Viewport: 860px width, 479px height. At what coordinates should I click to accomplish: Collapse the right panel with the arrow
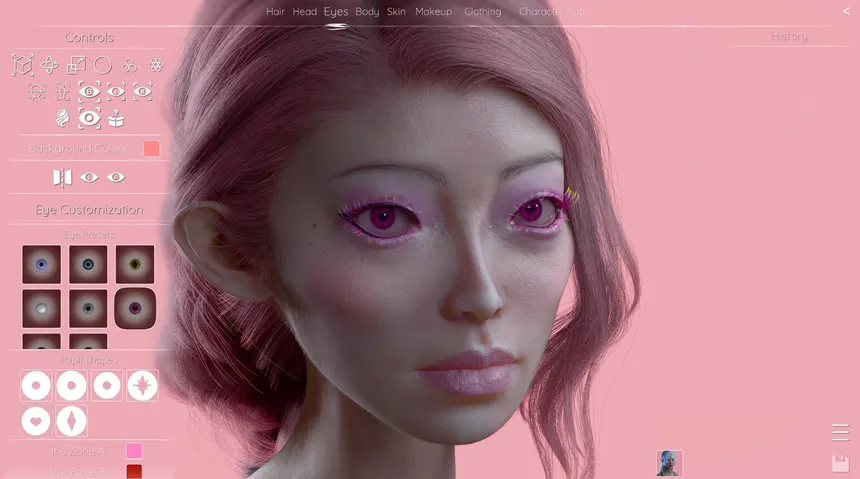847,11
